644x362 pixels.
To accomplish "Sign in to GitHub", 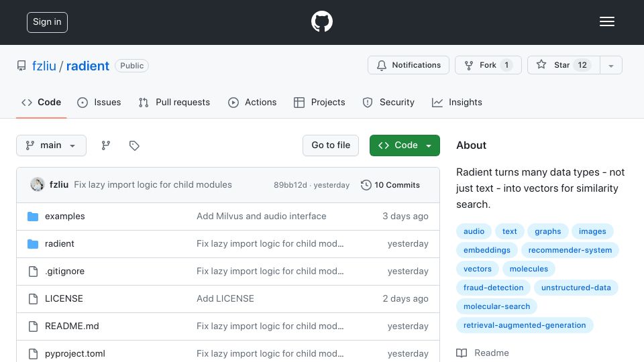I will [x=47, y=22].
